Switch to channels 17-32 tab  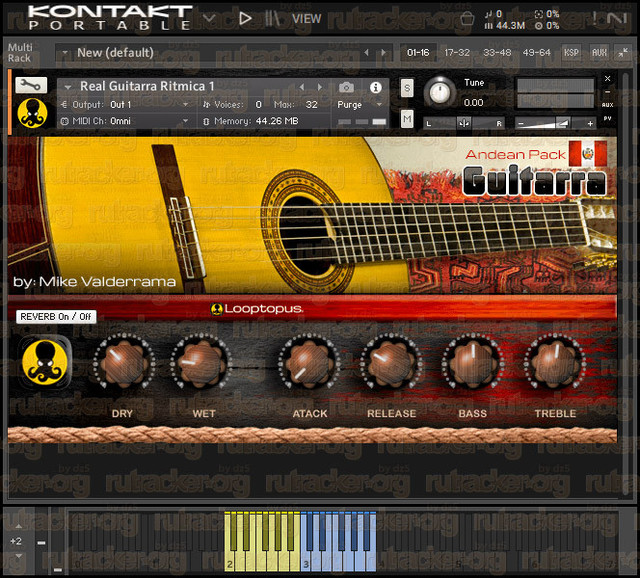[457, 53]
